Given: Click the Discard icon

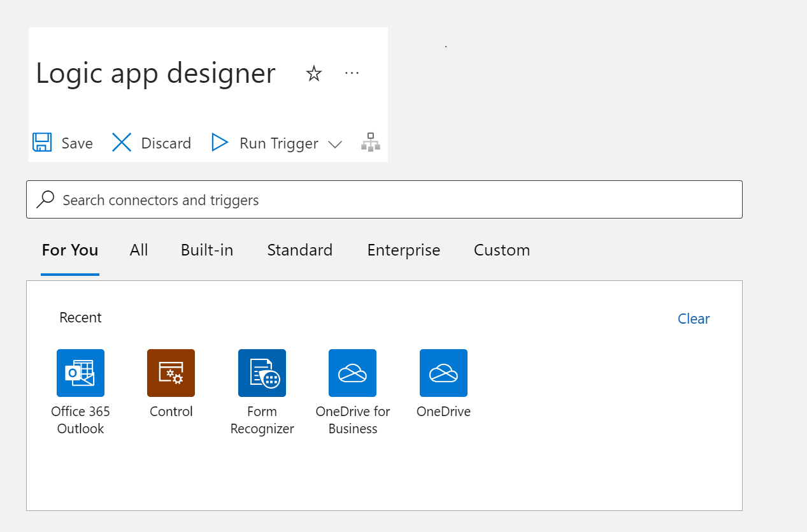Looking at the screenshot, I should click(x=121, y=143).
